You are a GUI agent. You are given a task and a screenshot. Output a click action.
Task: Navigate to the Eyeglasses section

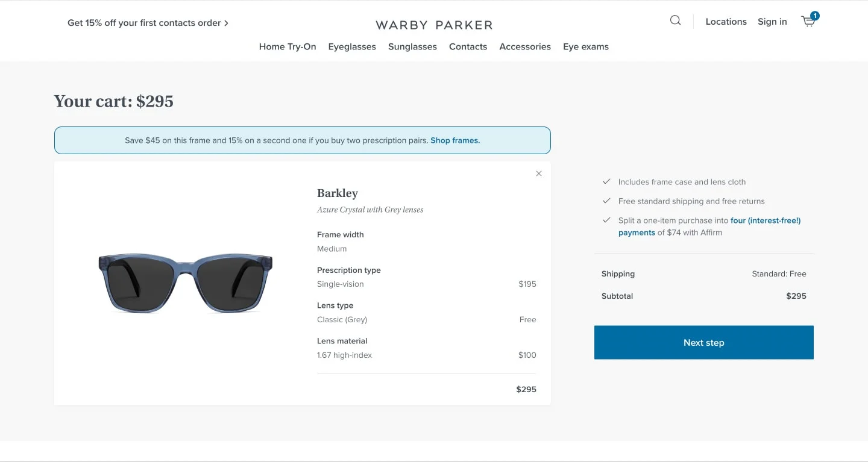pos(352,46)
